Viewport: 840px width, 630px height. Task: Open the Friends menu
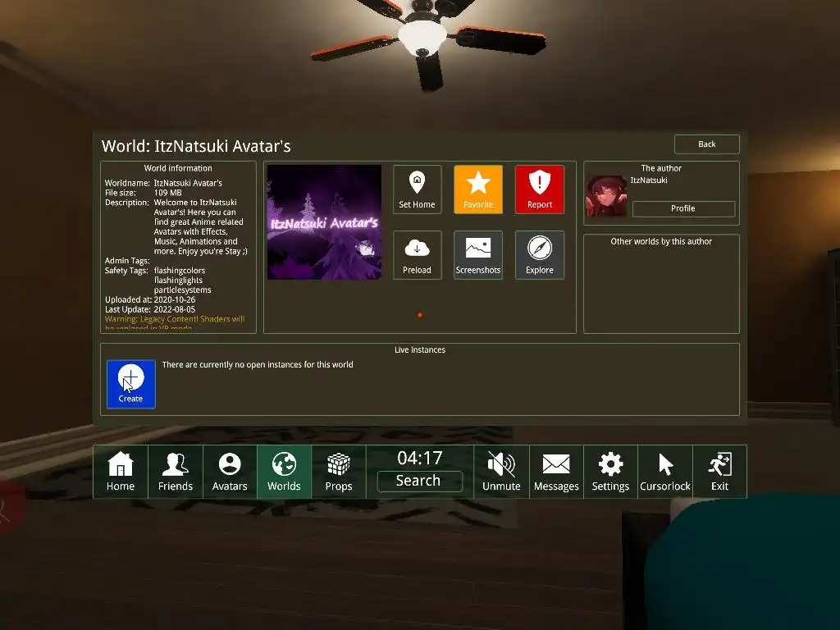click(176, 472)
